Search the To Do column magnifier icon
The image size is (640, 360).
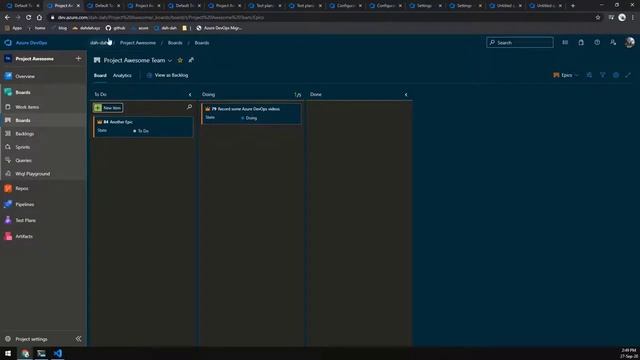click(x=189, y=107)
